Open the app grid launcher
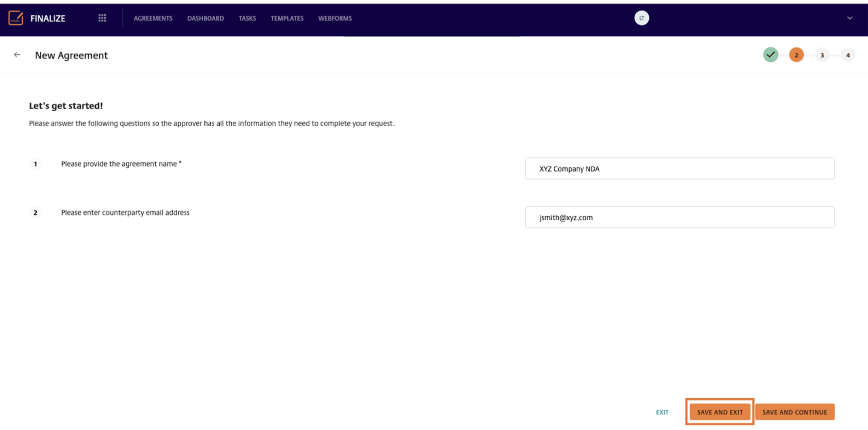The height and width of the screenshot is (430, 868). [102, 18]
